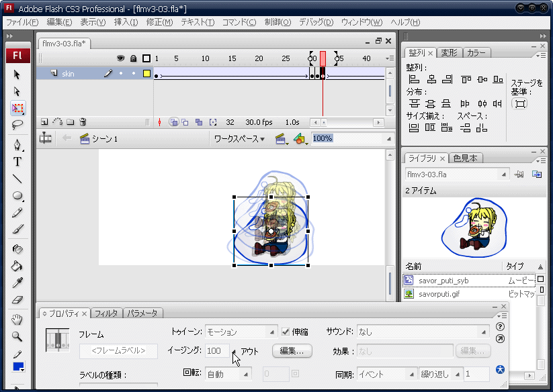This screenshot has height=392, width=553.
Task: Click the Edit Scene clapper icon
Action: coord(281,139)
